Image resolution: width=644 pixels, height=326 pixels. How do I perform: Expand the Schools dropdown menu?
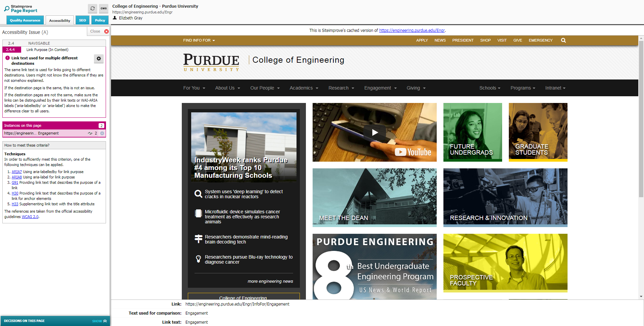489,88
